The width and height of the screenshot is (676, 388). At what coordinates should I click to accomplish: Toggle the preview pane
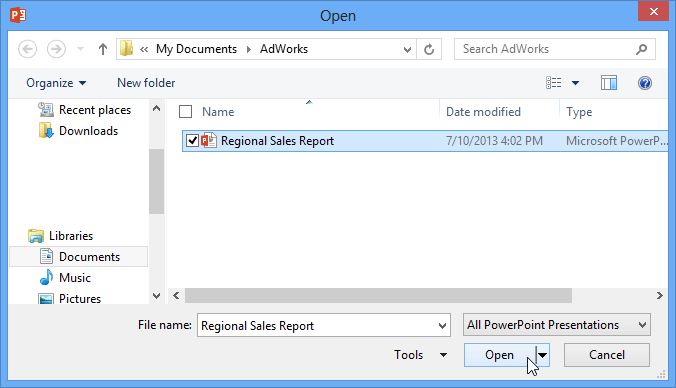click(x=609, y=83)
